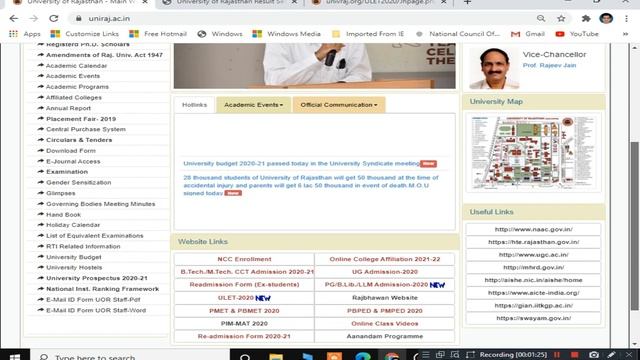Show more bookmarks overflow chevron

click(625, 34)
